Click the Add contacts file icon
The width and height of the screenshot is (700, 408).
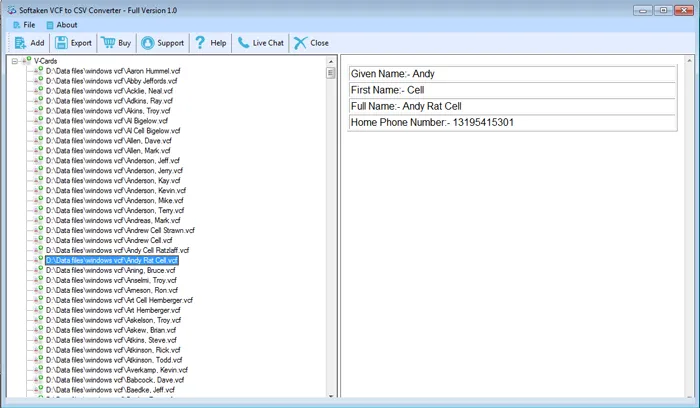coord(20,43)
